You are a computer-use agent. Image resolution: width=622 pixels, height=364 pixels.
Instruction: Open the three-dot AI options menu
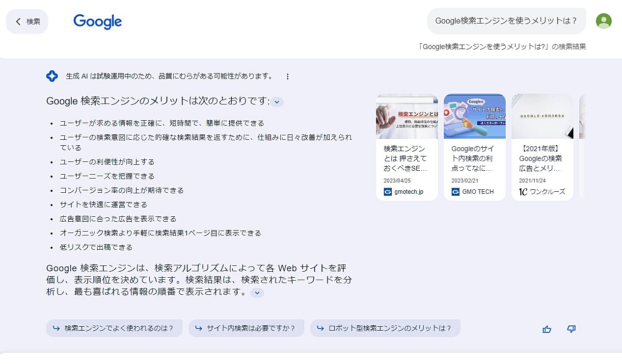tap(288, 77)
